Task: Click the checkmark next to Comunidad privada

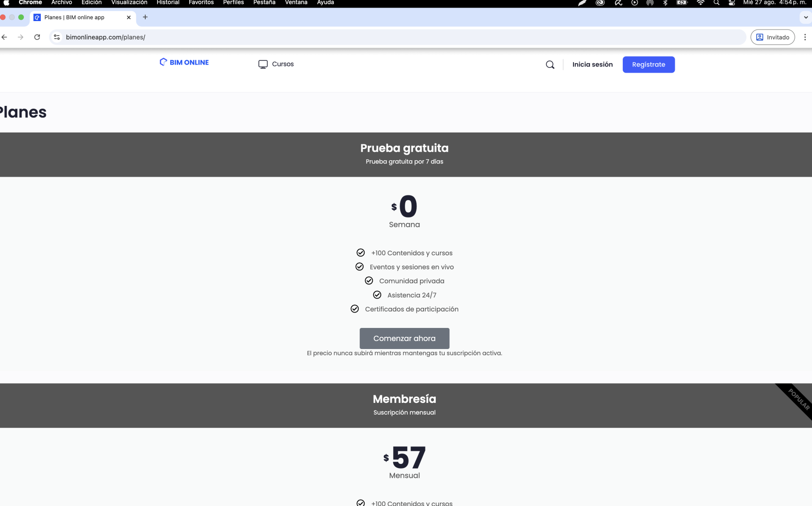Action: 369,281
